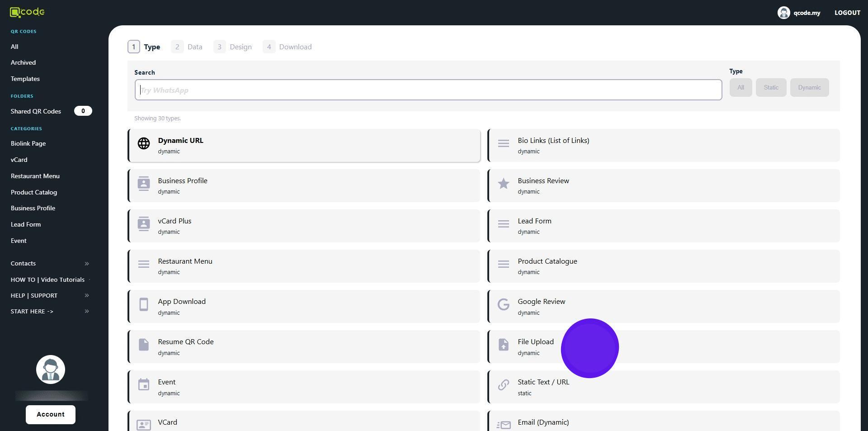The image size is (868, 431).
Task: Go to the Design step tab
Action: [x=233, y=47]
